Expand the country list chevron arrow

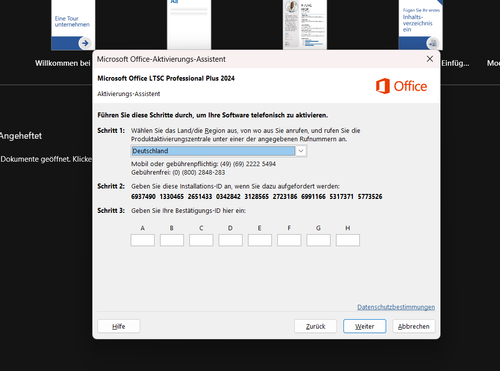tap(301, 151)
